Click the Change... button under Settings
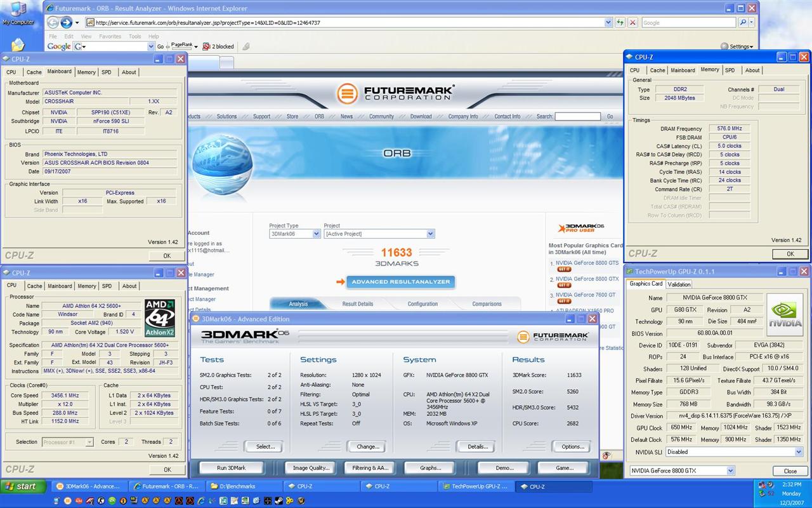 coord(368,446)
